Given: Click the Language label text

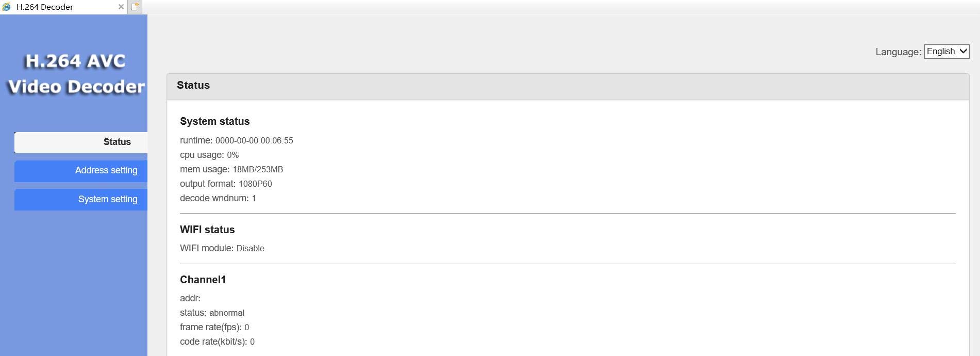Looking at the screenshot, I should click(898, 52).
